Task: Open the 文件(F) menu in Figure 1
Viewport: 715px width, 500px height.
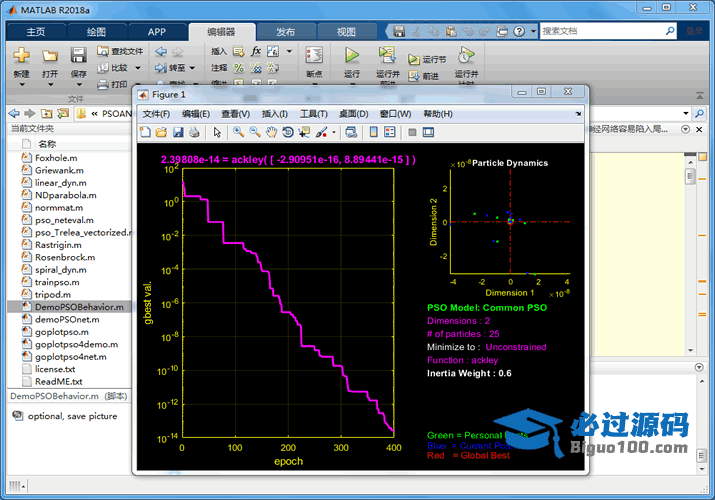Action: 156,114
